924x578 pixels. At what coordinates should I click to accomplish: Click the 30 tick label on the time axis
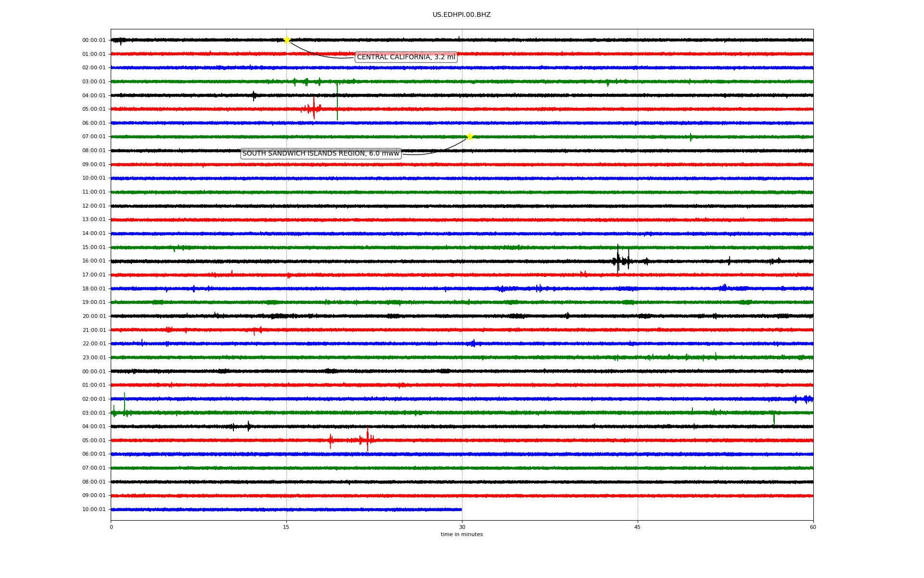462,527
